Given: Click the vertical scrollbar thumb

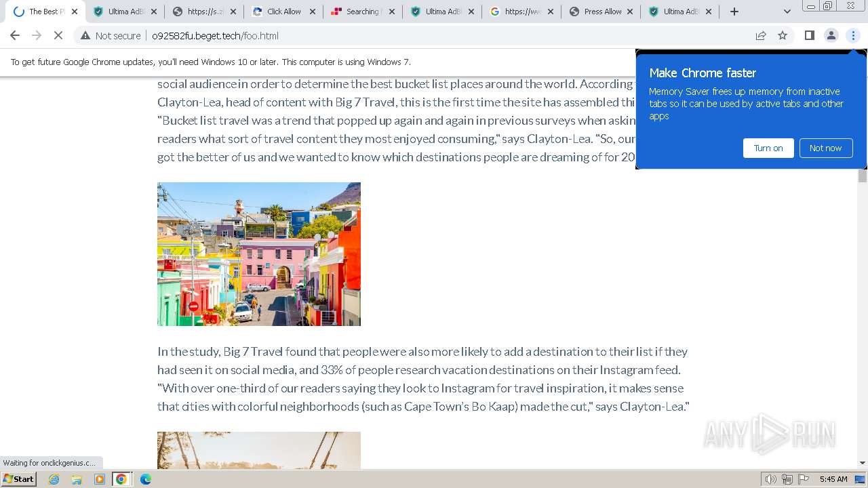Looking at the screenshot, I should click(x=863, y=176).
